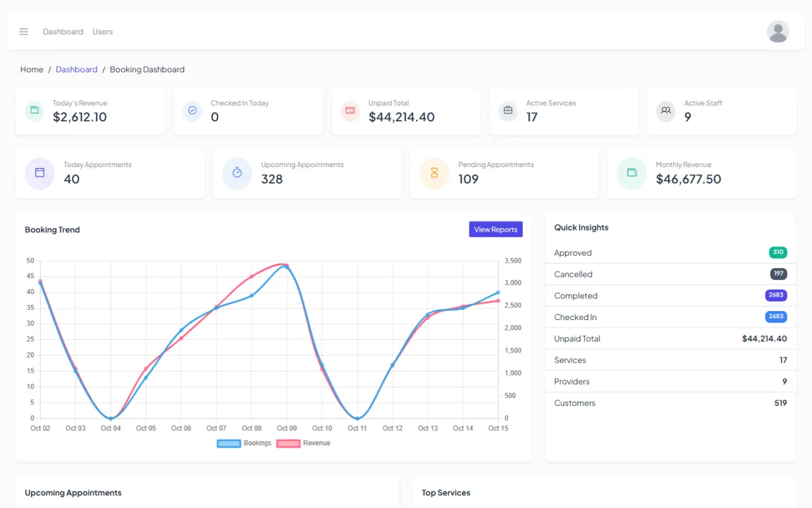Click the Oct 09 peak data point
812x508 pixels.
point(287,266)
